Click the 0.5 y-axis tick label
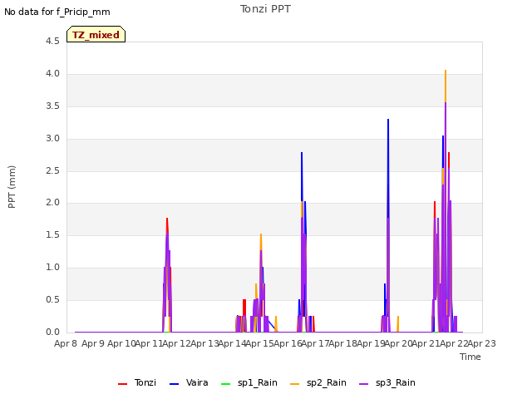532x399 pixels. coord(52,299)
